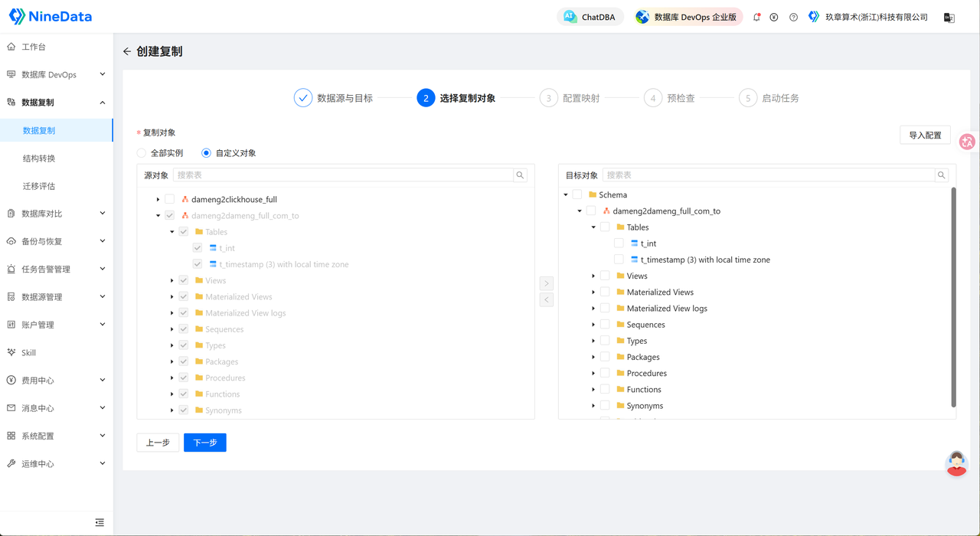Viewport: 980px width, 536px height.
Task: Expand the source Sequences folder
Action: point(172,329)
